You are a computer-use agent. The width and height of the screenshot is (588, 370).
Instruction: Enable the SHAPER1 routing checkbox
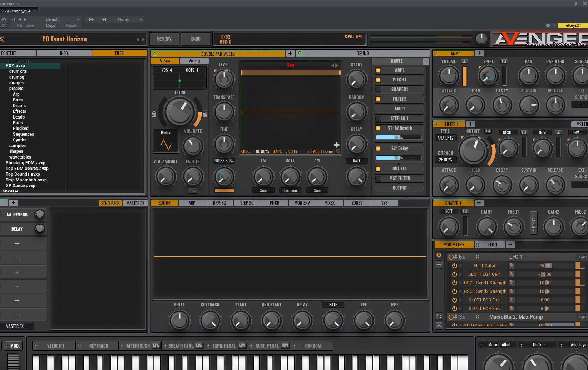click(x=378, y=90)
